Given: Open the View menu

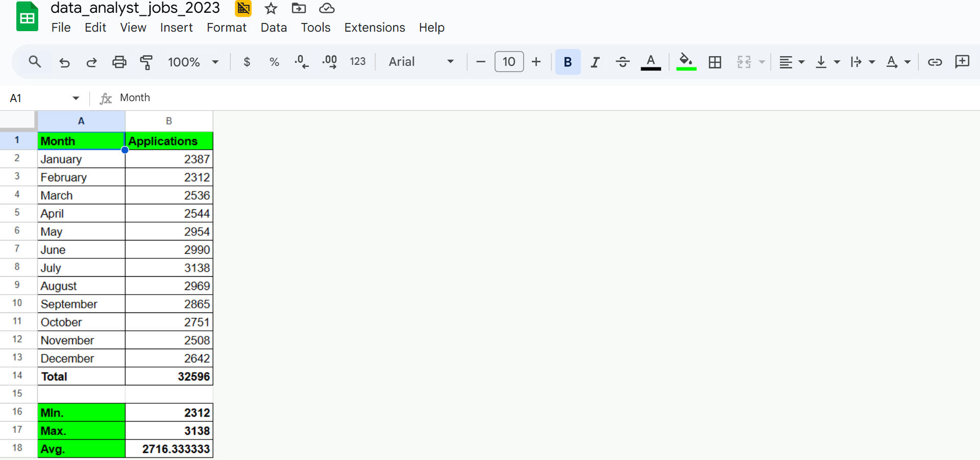Looking at the screenshot, I should (133, 28).
